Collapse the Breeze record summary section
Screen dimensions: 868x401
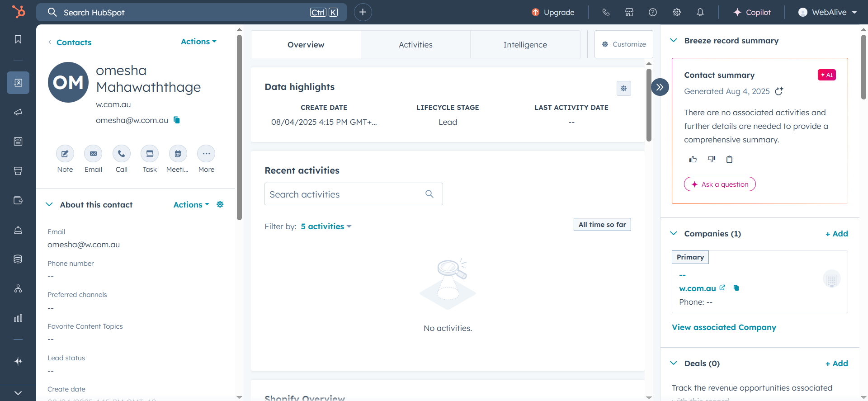674,40
